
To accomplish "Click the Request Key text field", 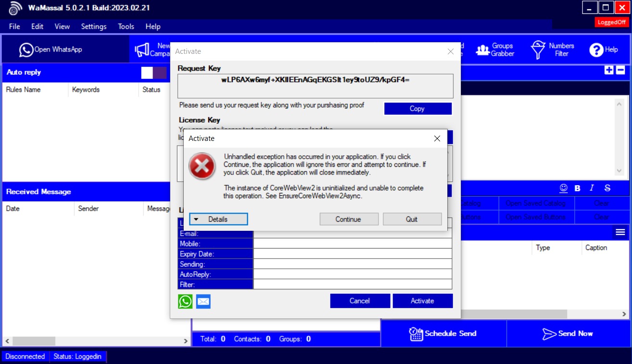I will [x=316, y=86].
